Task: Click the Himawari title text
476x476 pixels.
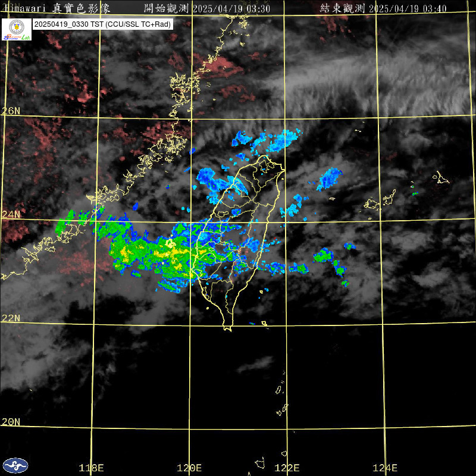Action: tap(58, 8)
